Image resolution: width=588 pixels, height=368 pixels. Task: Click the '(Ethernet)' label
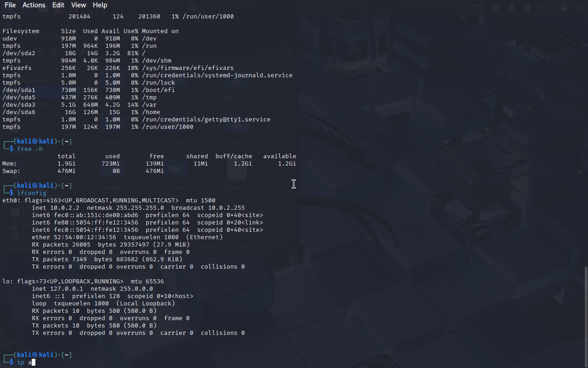tap(204, 237)
